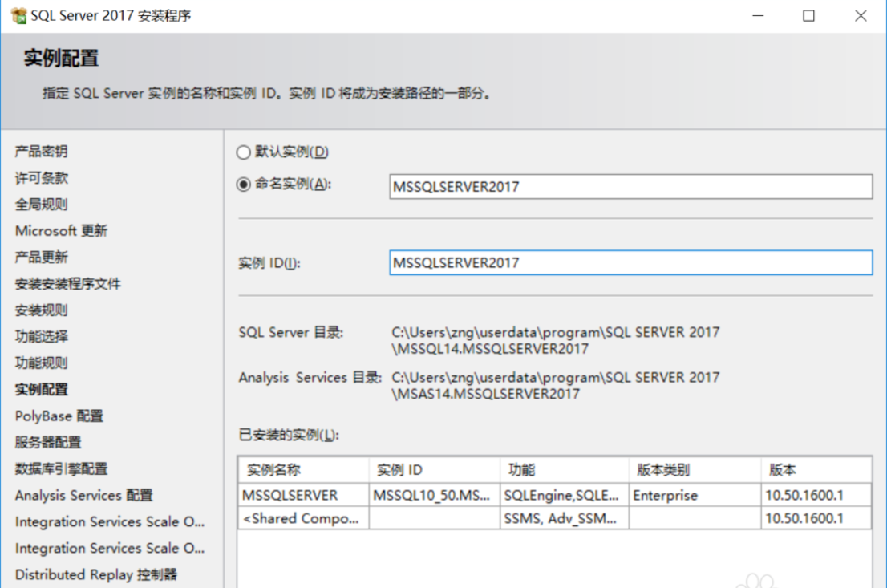Select 数据库引擎配置 in the sidebar

tap(61, 469)
